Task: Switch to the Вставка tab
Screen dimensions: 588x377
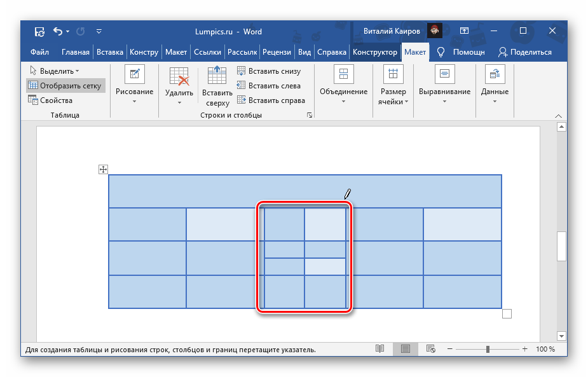Action: (110, 52)
